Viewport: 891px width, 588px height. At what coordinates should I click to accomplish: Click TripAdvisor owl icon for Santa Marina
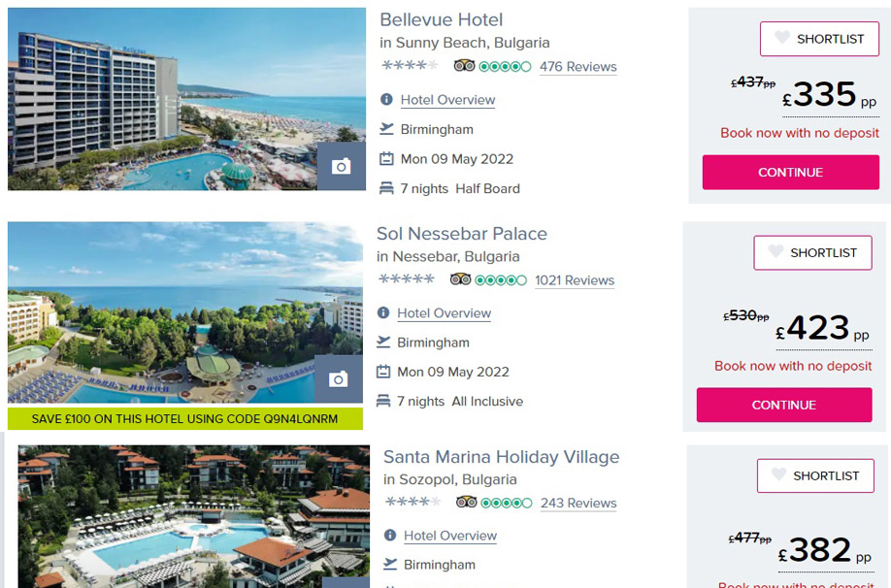click(x=466, y=502)
